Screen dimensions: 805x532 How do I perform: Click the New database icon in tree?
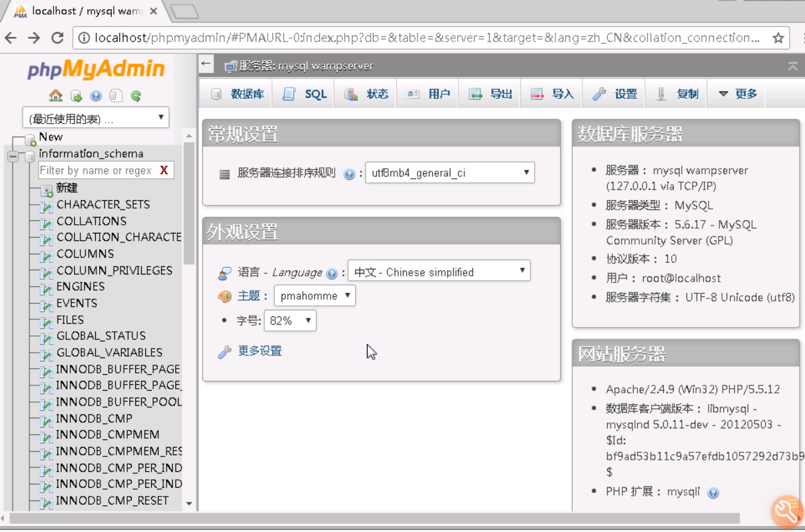coord(30,139)
